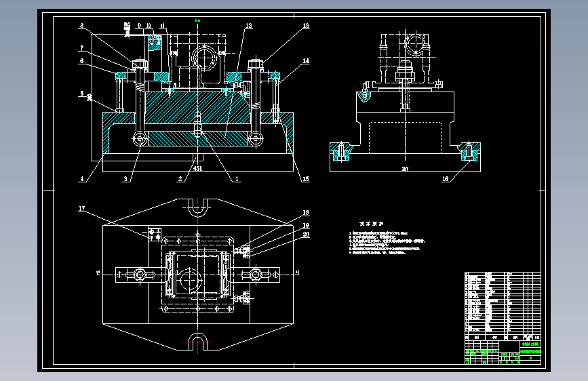Click part number label 8
This screenshot has height=381, width=588.
[82, 26]
